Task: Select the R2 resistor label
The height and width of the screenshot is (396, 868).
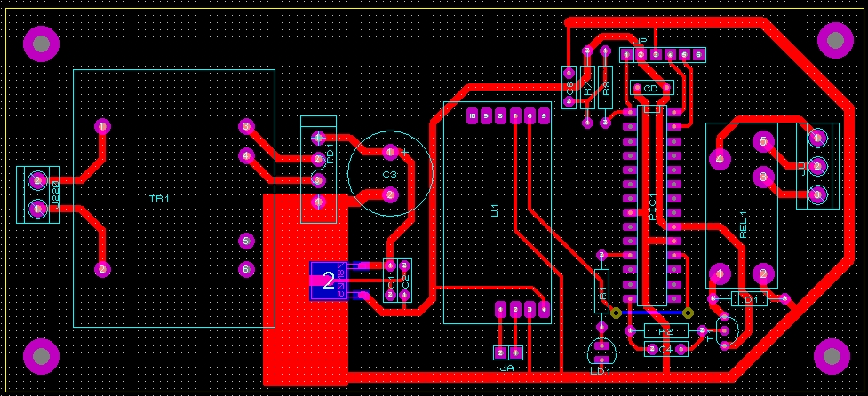Action: tap(665, 331)
